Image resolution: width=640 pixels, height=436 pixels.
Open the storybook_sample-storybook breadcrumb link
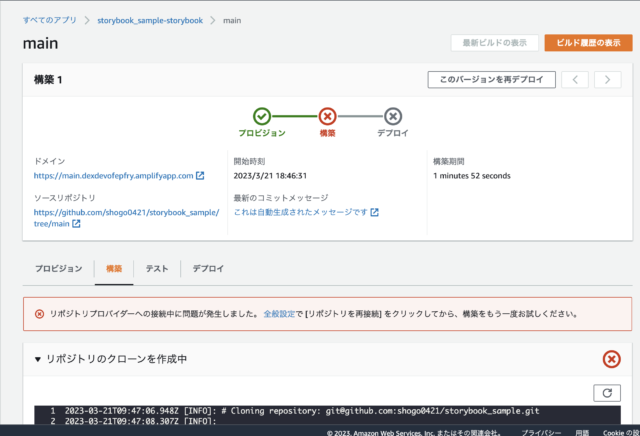click(x=150, y=20)
